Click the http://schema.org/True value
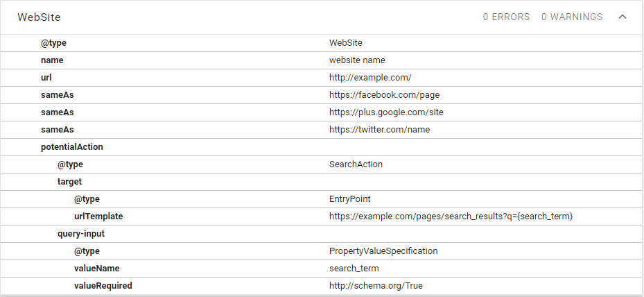This screenshot has width=644, height=297. coord(375,286)
